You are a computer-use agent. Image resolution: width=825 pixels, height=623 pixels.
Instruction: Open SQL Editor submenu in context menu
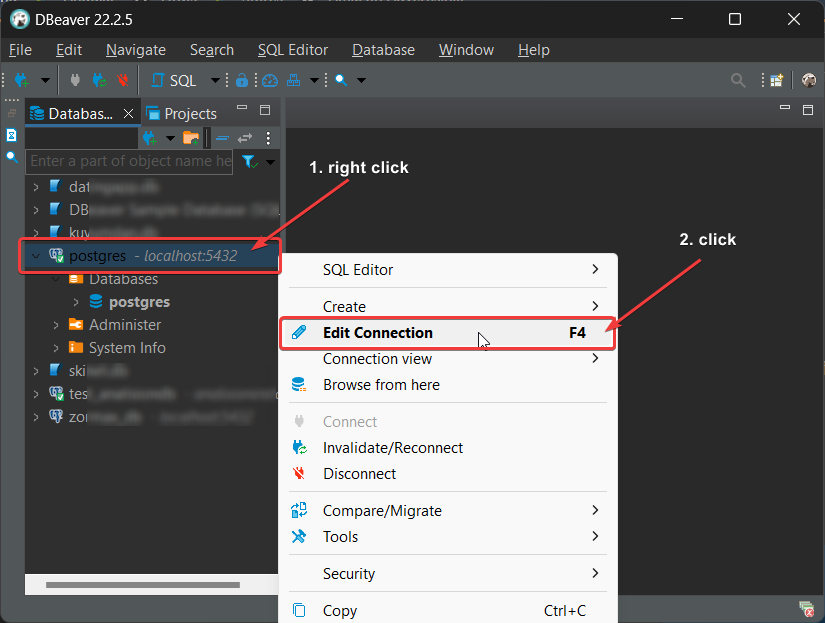(447, 269)
